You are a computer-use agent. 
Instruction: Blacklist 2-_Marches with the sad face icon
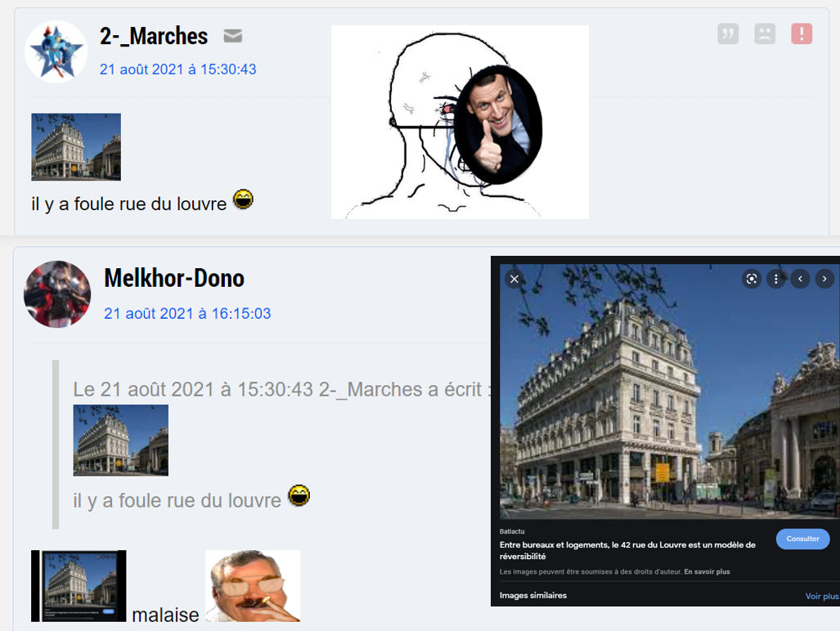765,34
